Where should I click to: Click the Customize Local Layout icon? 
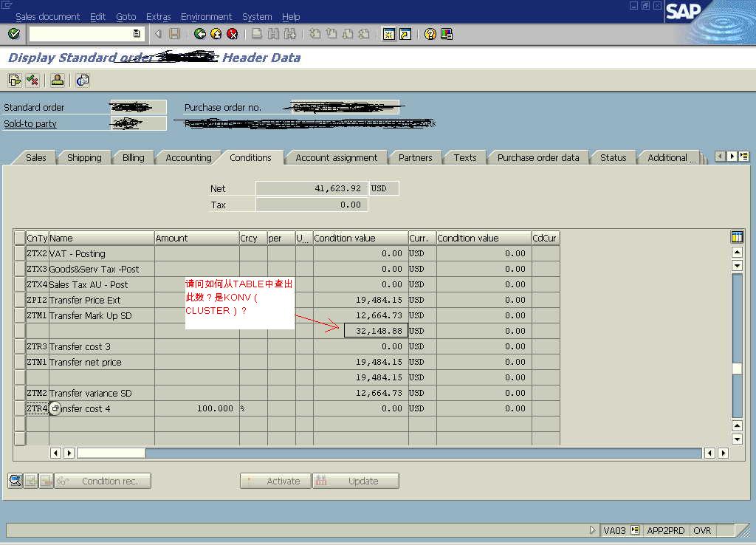447,34
